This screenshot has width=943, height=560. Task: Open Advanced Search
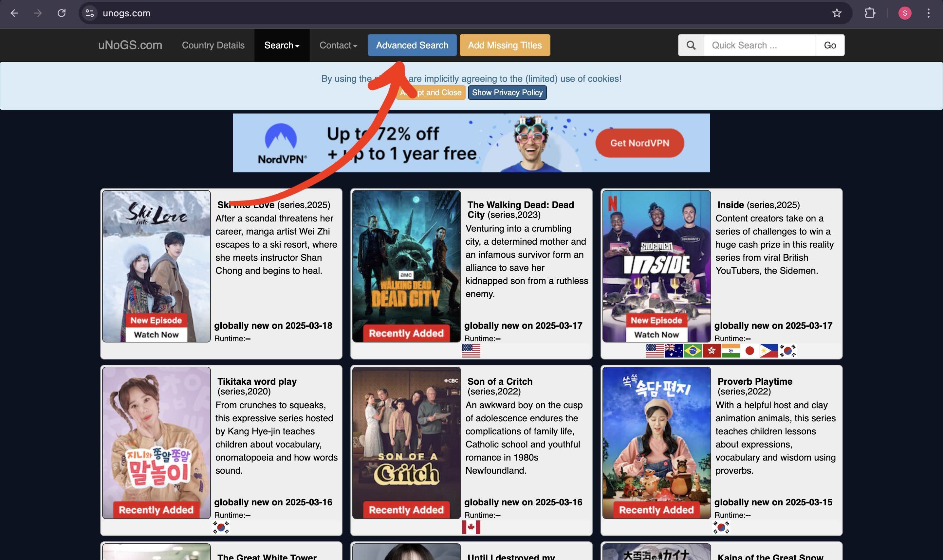click(412, 45)
